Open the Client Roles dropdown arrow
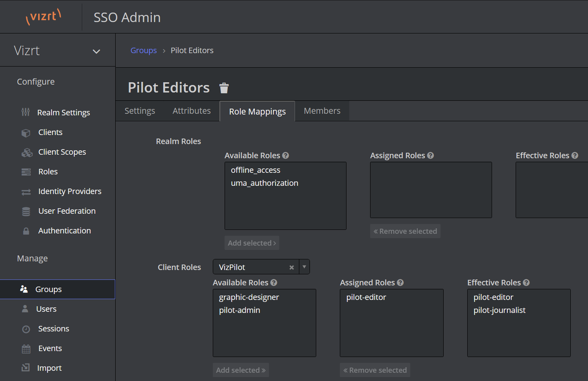The image size is (588, 381). coord(304,267)
